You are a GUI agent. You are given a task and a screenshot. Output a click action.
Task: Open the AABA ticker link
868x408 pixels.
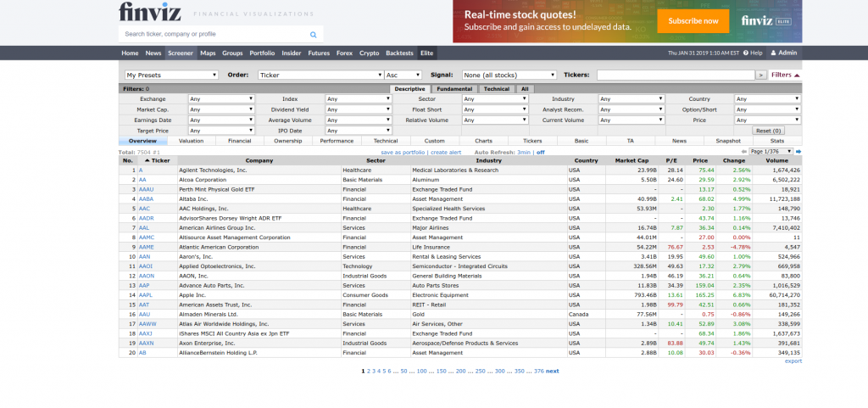tap(146, 198)
